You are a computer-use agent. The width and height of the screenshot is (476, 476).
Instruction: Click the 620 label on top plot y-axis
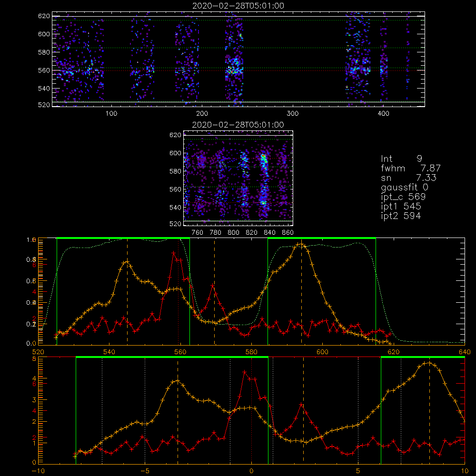tap(44, 16)
